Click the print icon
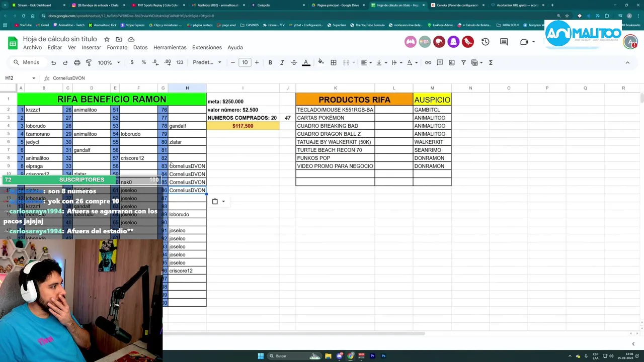The height and width of the screenshot is (362, 644). click(x=77, y=62)
